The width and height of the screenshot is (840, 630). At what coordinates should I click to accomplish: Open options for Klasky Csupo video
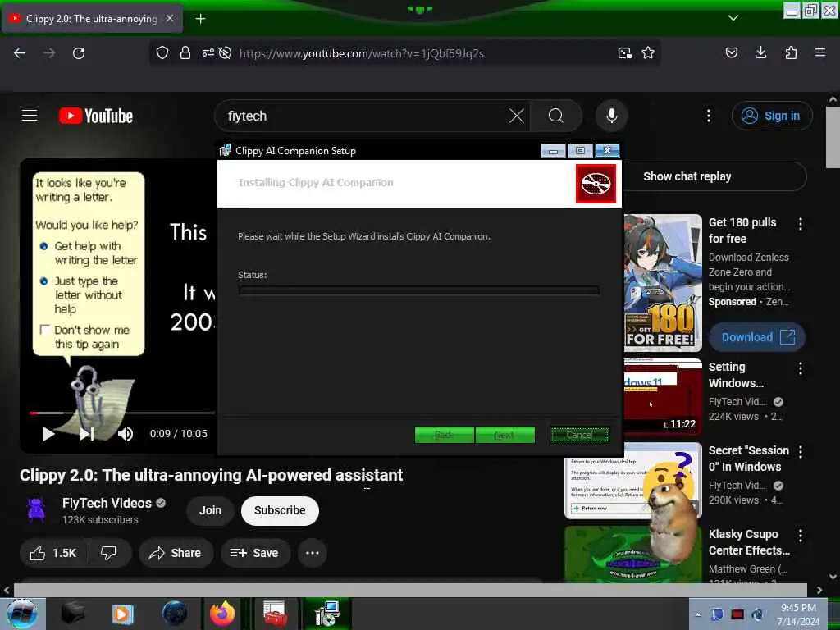[x=801, y=535]
